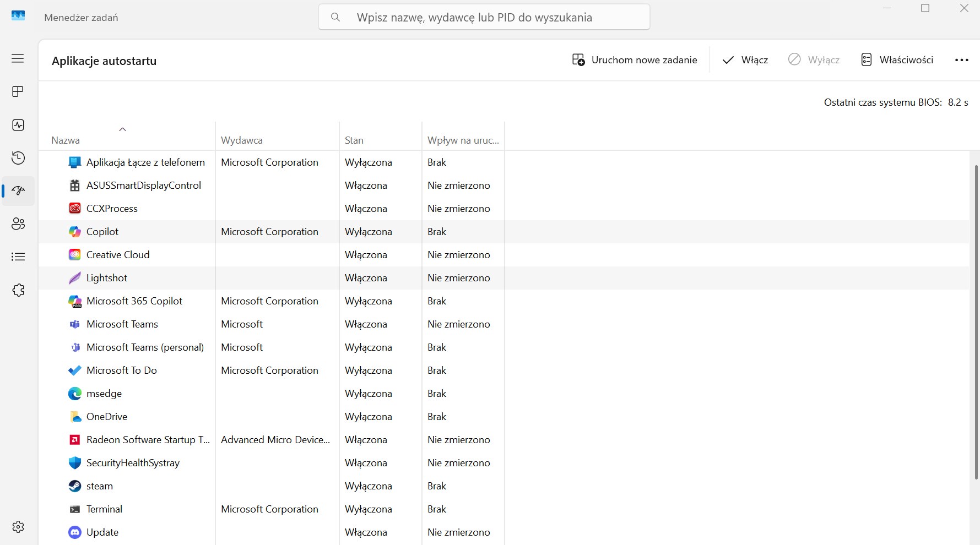
Task: Open the App history page
Action: [18, 158]
